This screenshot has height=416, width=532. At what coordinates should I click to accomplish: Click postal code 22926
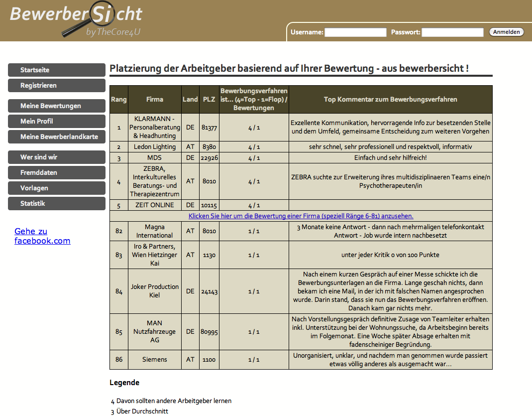tap(209, 158)
